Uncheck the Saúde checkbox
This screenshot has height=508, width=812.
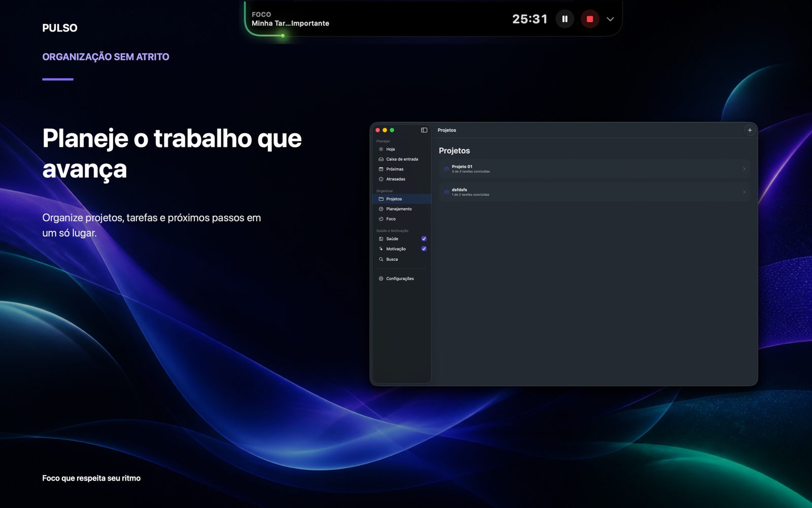(x=424, y=239)
